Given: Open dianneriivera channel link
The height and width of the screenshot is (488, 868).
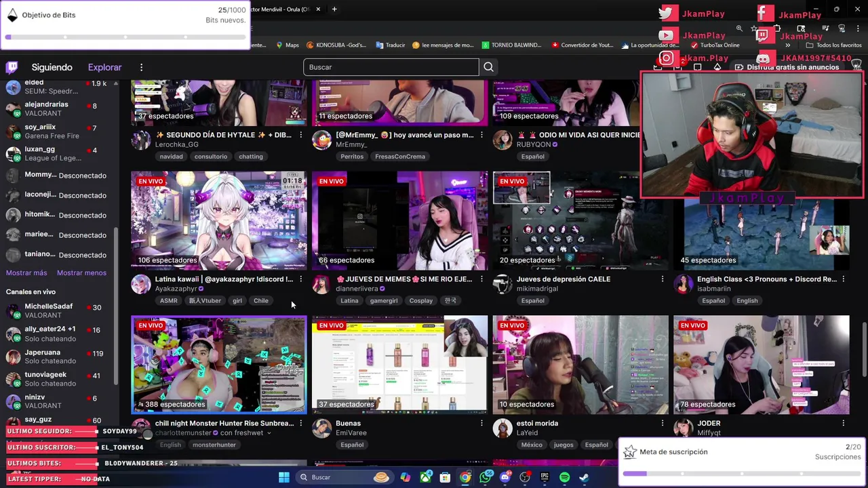Looking at the screenshot, I should (x=357, y=289).
